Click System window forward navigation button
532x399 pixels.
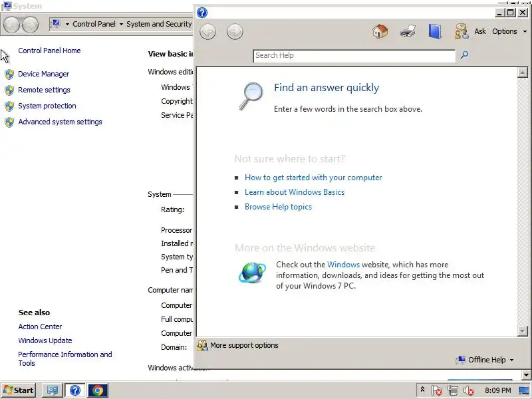(30, 25)
